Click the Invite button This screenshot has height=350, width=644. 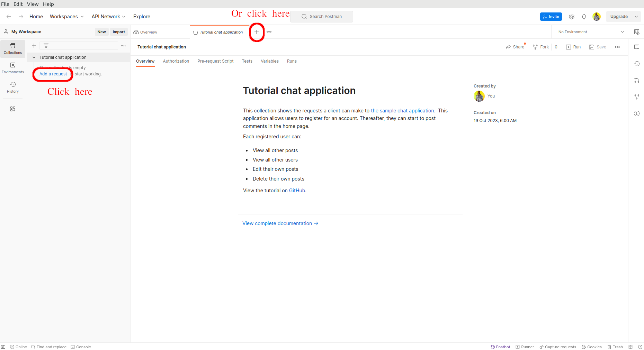pos(551,17)
